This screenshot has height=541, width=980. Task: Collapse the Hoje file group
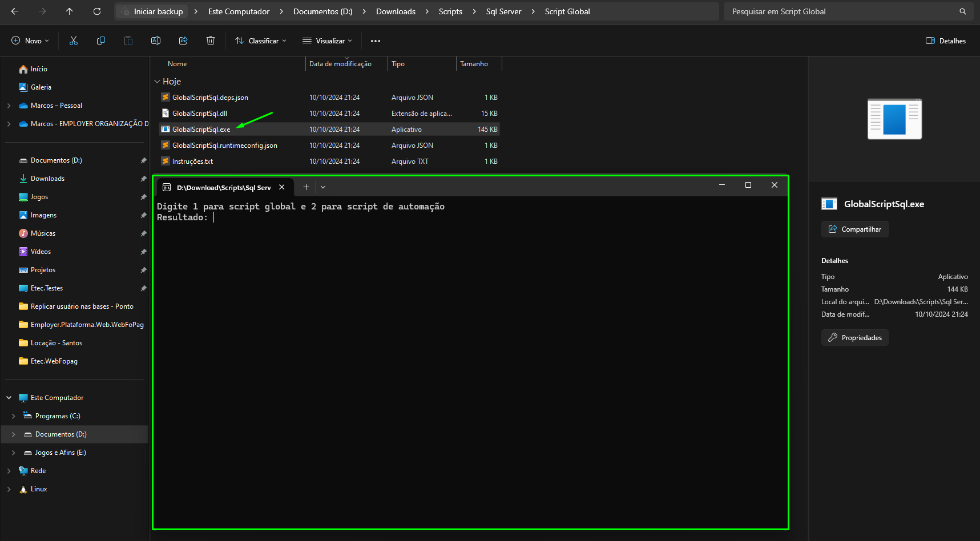pos(157,82)
